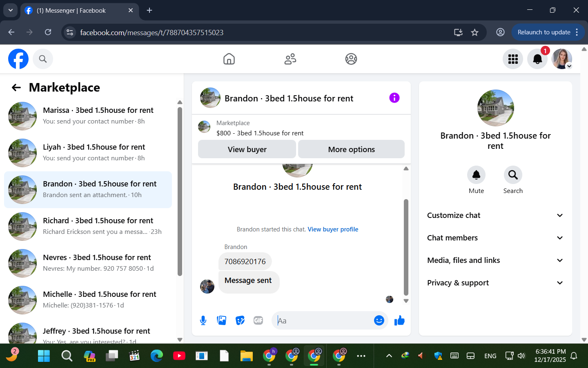Search in conversation via magnifier icon
Viewport: 588px width, 368px height.
click(x=513, y=175)
